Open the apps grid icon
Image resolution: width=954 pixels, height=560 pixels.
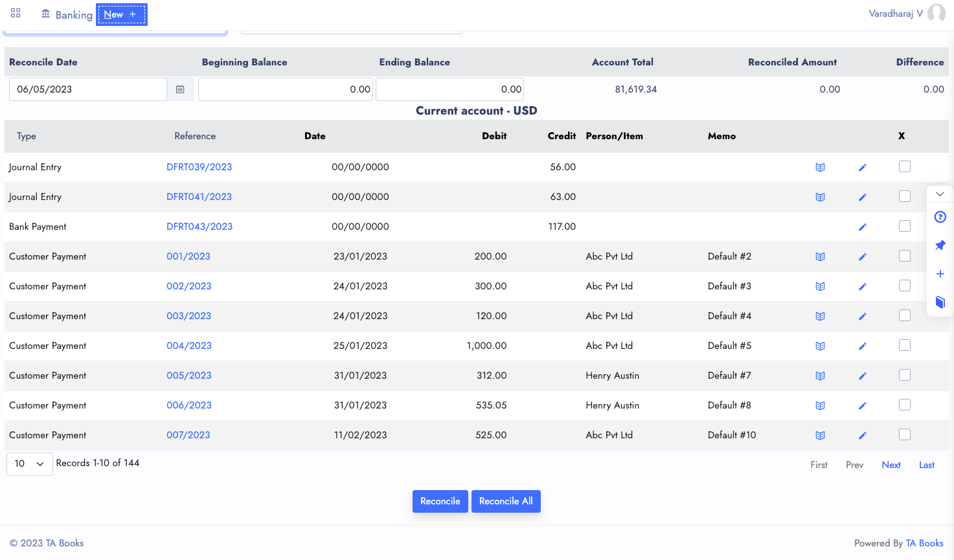click(16, 13)
